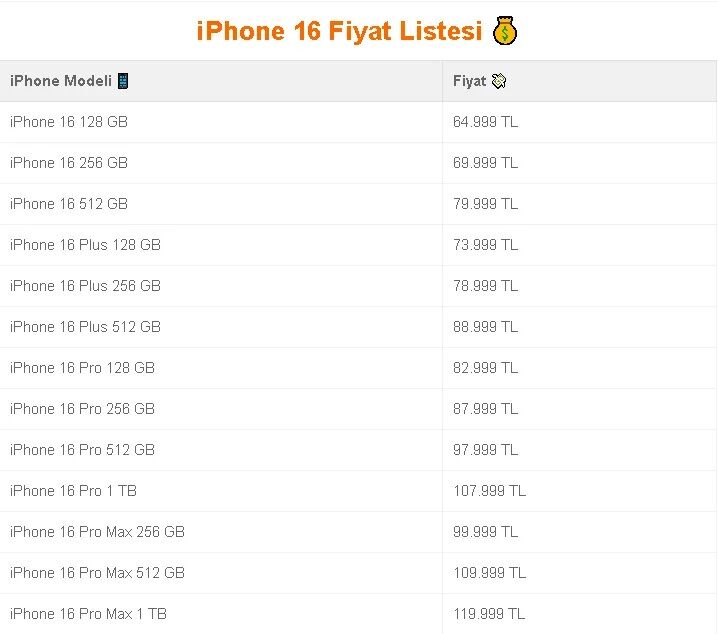718x634 pixels.
Task: Click the 99.999 TL price cell
Action: tap(485, 531)
